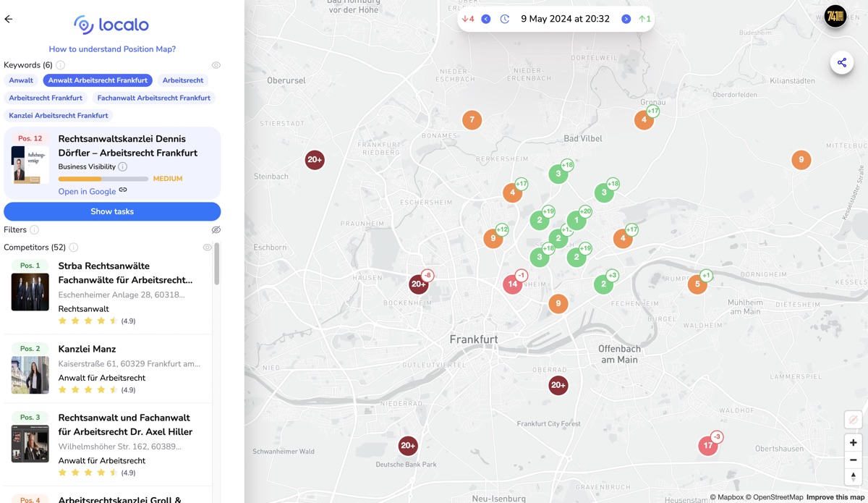This screenshot has height=503, width=868.
Task: Open the Kanzlei Manz thumbnail image
Action: coord(30,375)
